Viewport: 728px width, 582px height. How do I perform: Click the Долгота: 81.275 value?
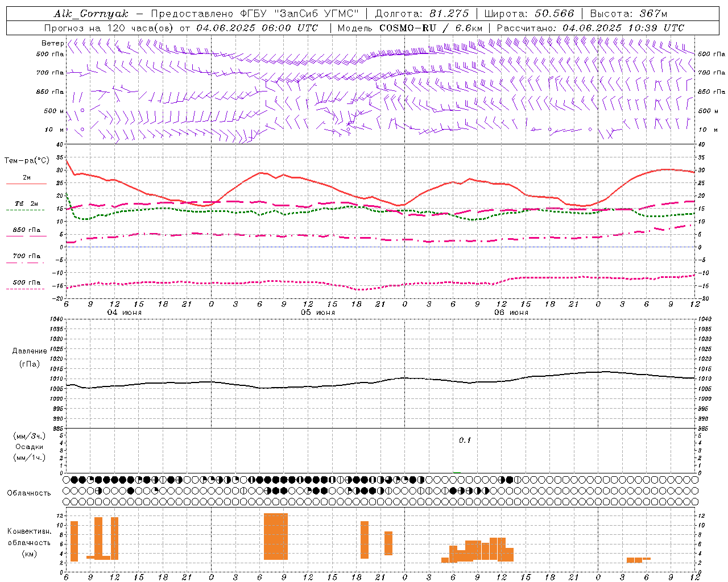[x=422, y=14]
